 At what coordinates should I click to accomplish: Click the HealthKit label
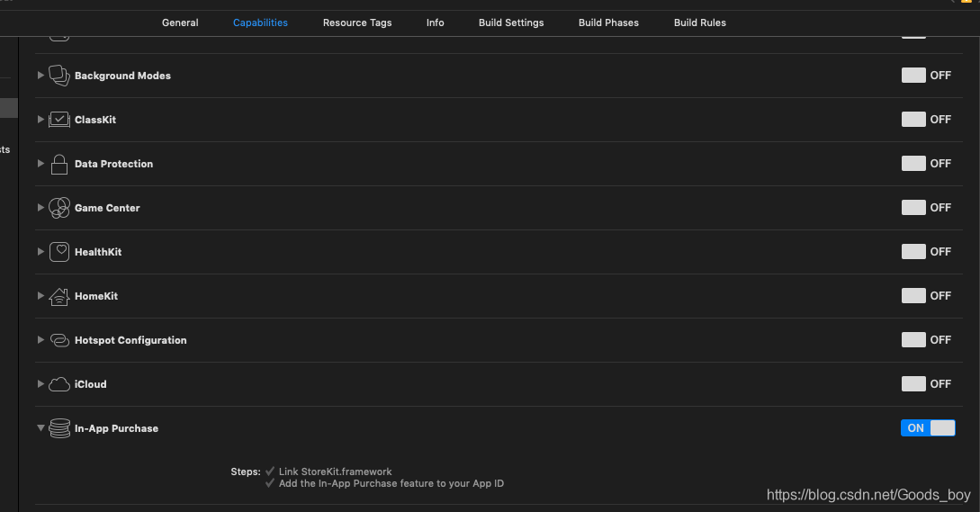click(98, 252)
